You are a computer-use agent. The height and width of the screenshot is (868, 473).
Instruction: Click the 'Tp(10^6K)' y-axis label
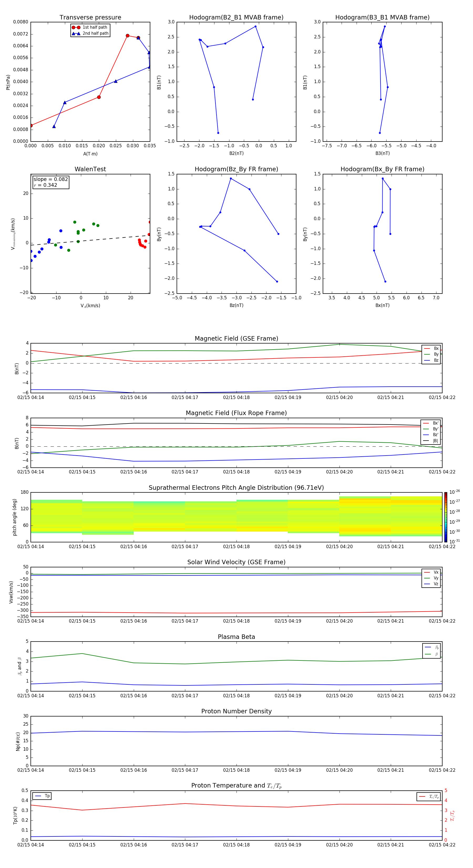pyautogui.click(x=15, y=815)
